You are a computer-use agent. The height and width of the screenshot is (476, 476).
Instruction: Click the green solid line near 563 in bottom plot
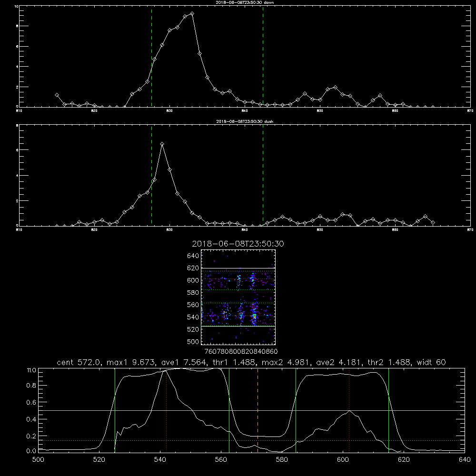point(229,410)
